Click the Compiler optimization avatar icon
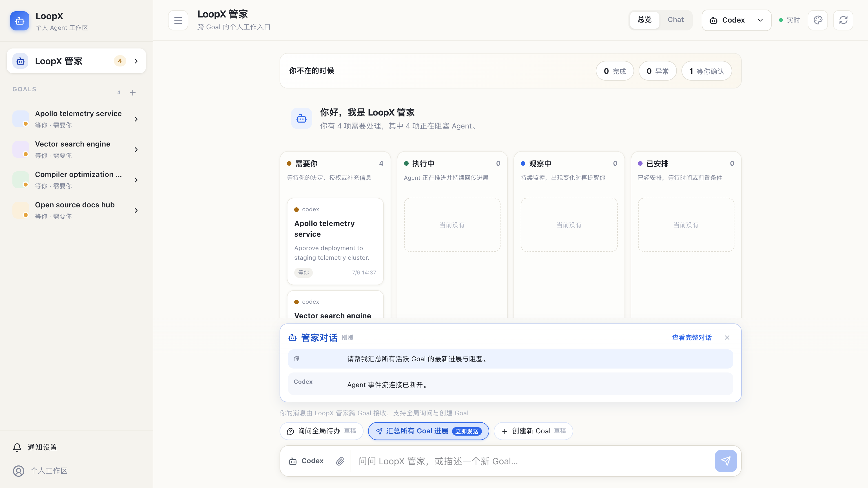Screen dimensions: 868x488 pos(21,180)
